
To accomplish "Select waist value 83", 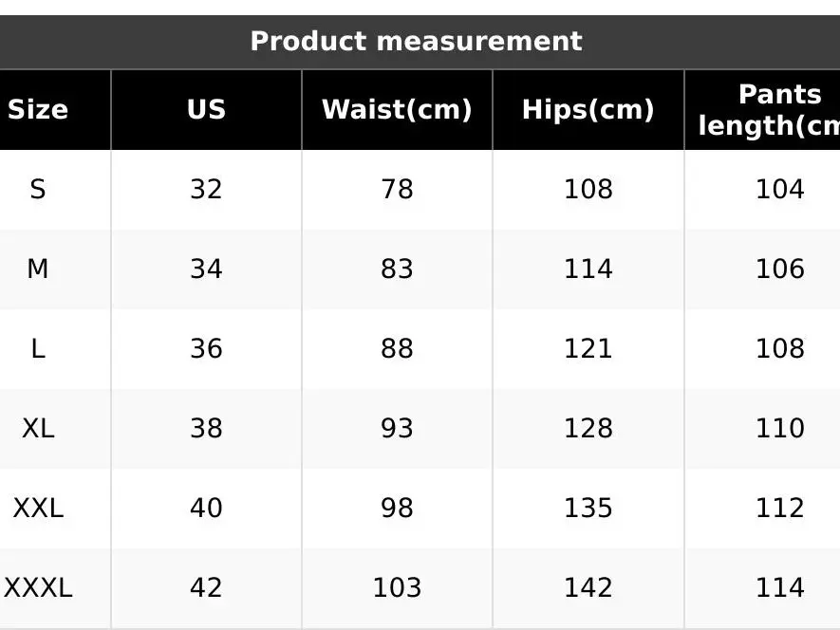I will click(x=397, y=269).
